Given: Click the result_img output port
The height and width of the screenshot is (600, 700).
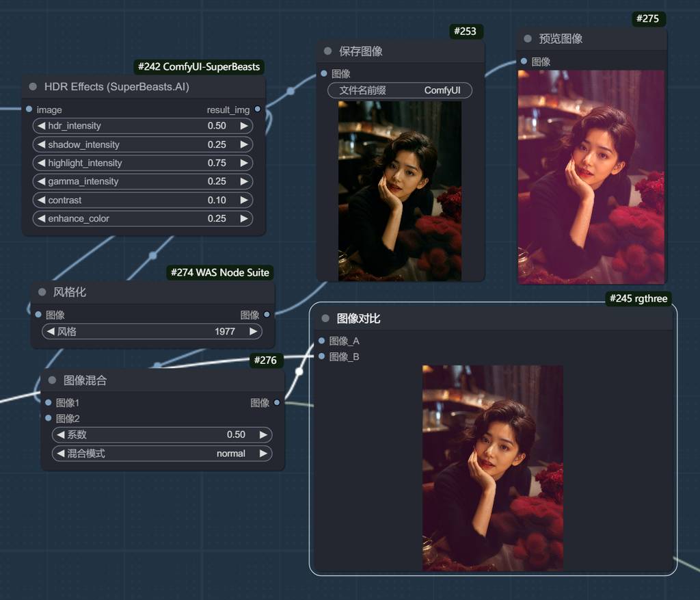Looking at the screenshot, I should click(x=257, y=109).
